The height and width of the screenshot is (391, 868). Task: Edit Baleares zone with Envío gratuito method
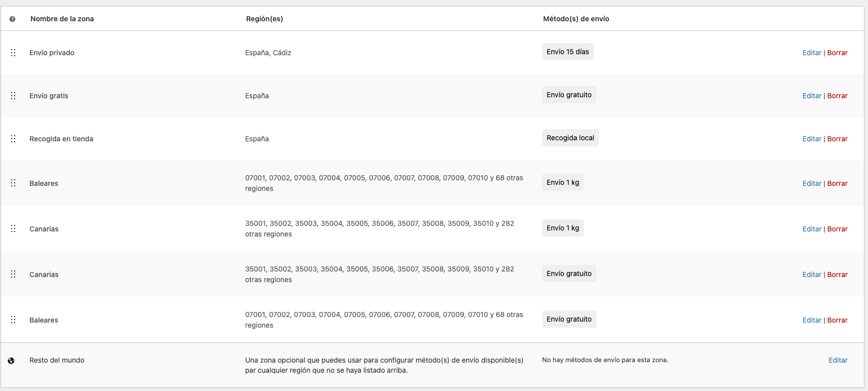click(x=812, y=320)
